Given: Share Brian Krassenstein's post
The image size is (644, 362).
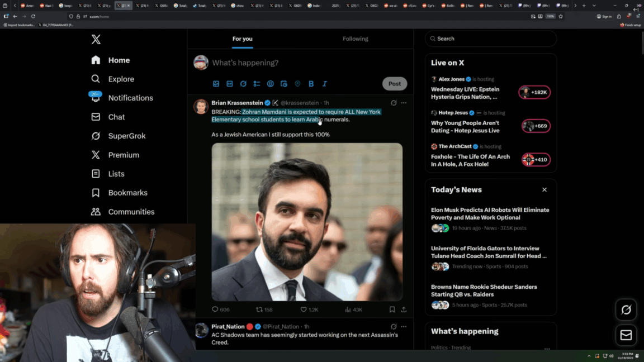Looking at the screenshot, I should [404, 309].
